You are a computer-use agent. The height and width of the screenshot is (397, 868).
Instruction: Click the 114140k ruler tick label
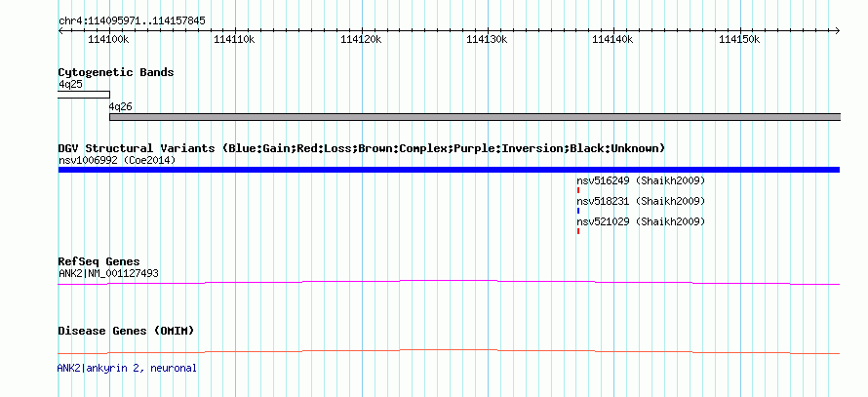[612, 39]
